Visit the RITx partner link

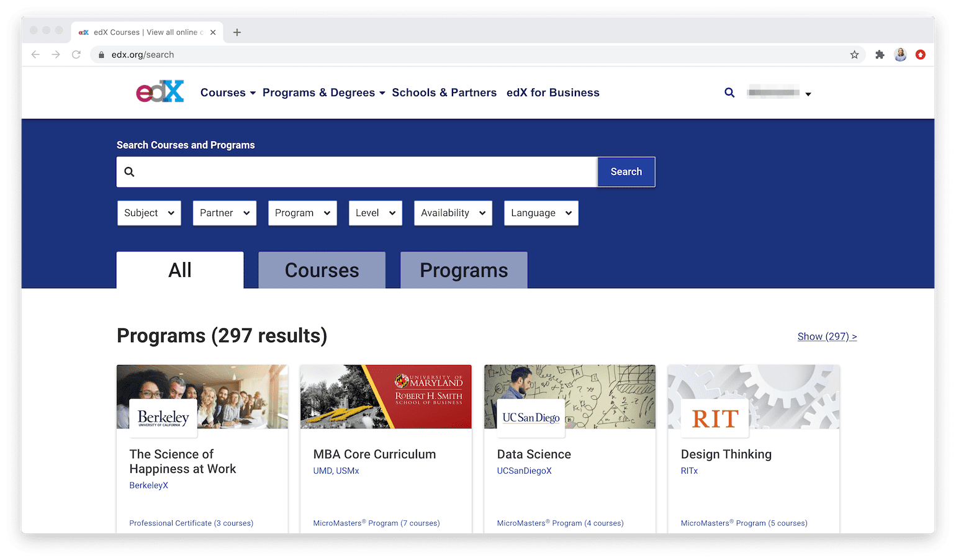click(689, 471)
